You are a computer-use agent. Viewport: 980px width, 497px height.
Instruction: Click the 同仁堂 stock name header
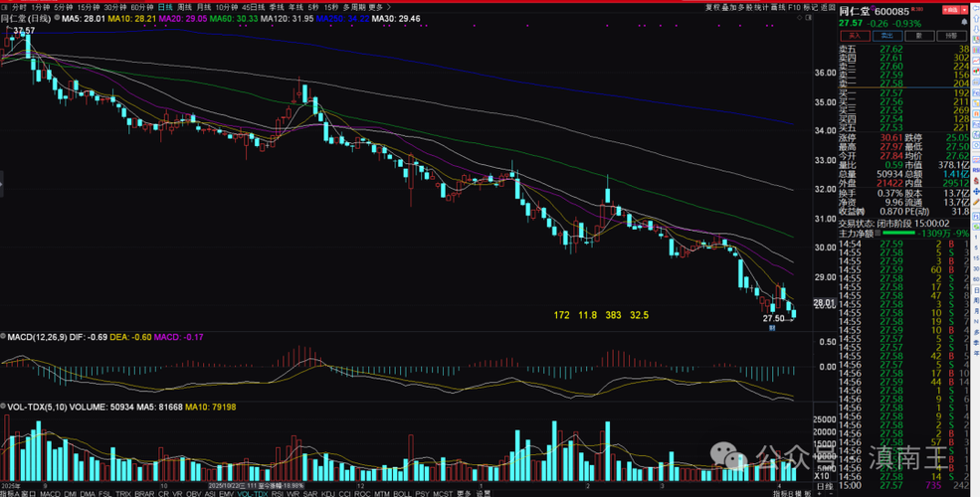coord(855,11)
